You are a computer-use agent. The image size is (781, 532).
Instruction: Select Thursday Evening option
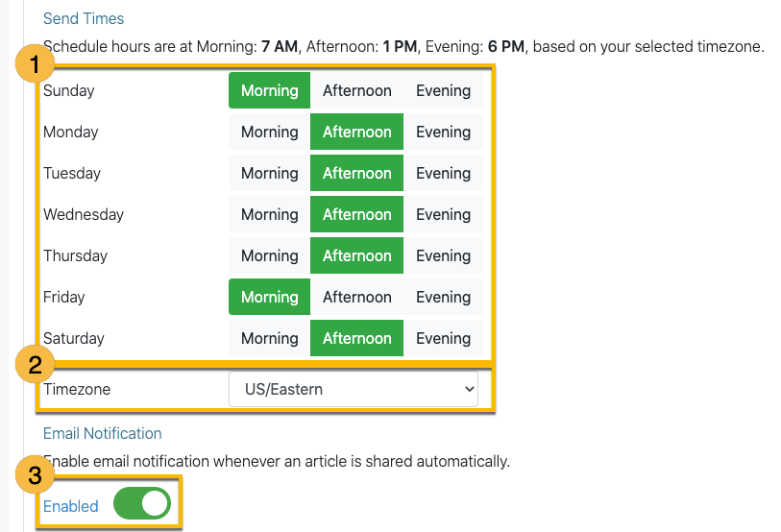click(x=443, y=256)
